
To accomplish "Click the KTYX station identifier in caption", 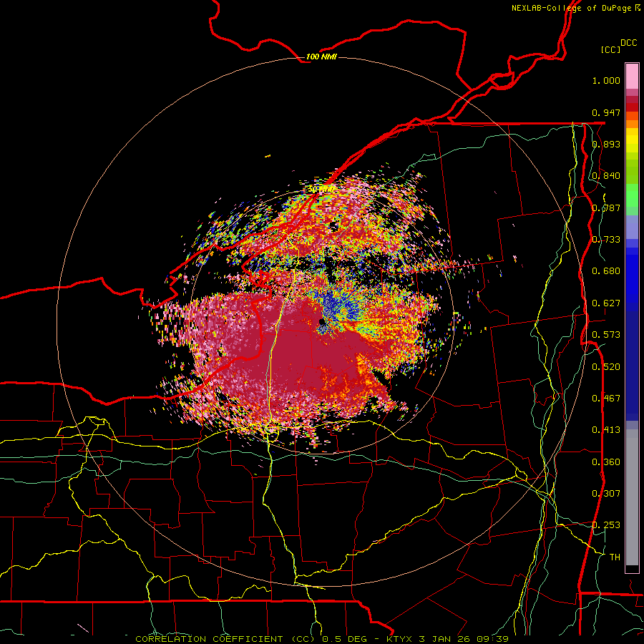I will pyautogui.click(x=399, y=639).
